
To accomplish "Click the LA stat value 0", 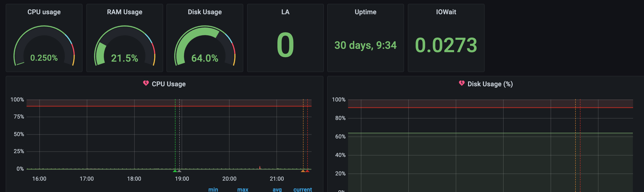I will (285, 45).
